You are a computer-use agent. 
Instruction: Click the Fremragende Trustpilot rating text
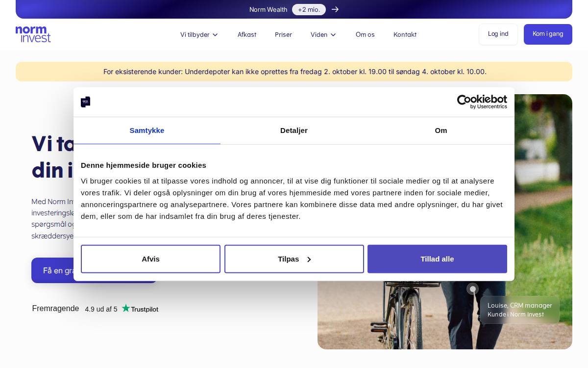click(x=55, y=309)
